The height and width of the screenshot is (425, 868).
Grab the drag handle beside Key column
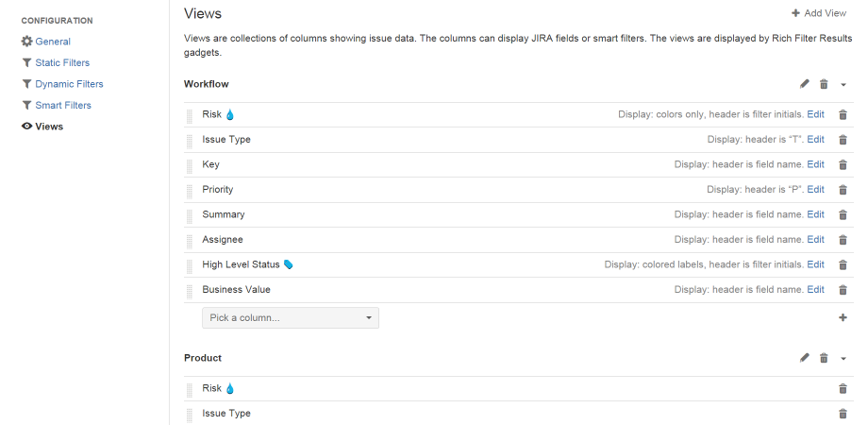[x=190, y=165]
